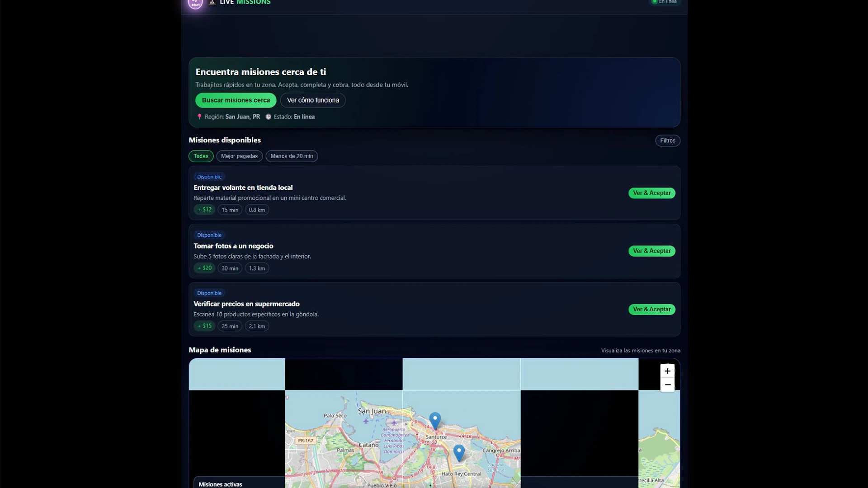Image resolution: width=868 pixels, height=488 pixels.
Task: Click the Buscar misiones cerca button
Action: click(236, 100)
